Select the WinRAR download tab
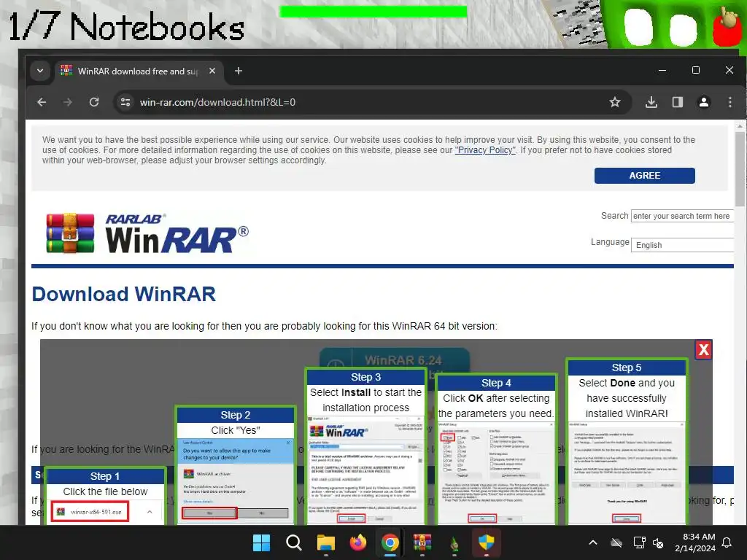The width and height of the screenshot is (747, 560). click(x=138, y=71)
